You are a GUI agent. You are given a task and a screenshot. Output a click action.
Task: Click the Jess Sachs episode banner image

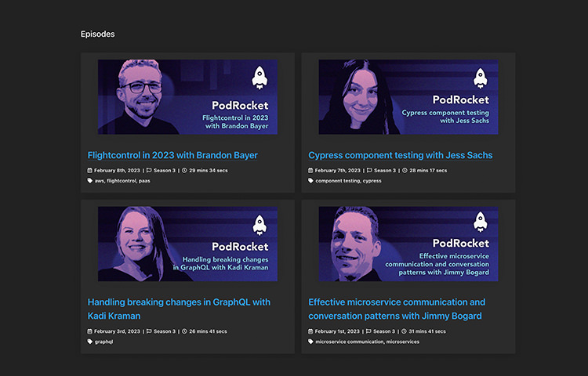408,97
